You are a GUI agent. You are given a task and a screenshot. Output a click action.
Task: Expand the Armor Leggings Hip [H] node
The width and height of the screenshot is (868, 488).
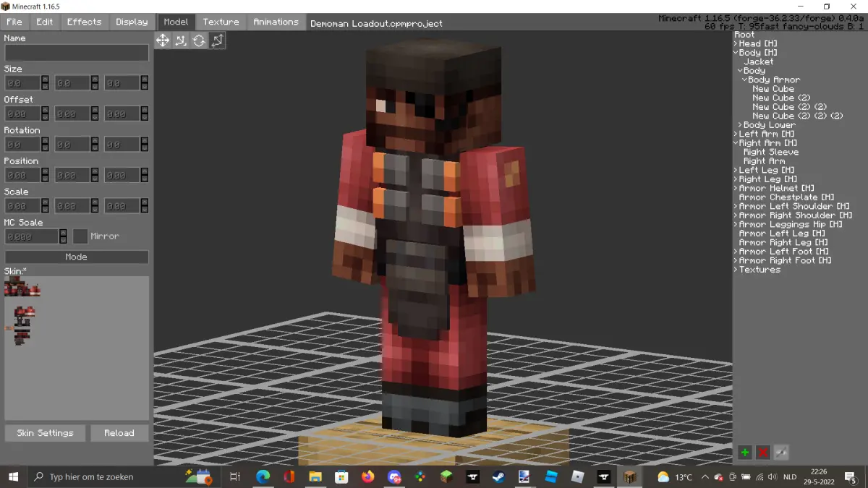[x=736, y=224]
